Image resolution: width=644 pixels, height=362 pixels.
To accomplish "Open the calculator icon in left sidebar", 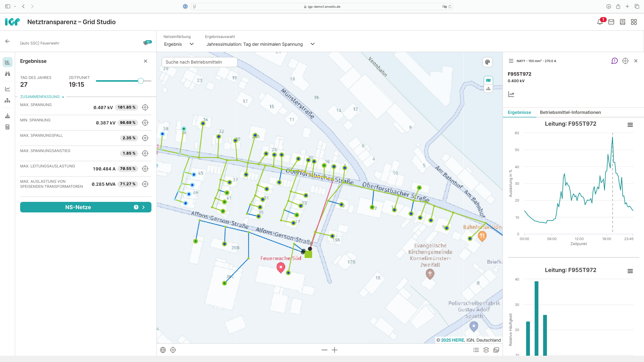I will [8, 127].
